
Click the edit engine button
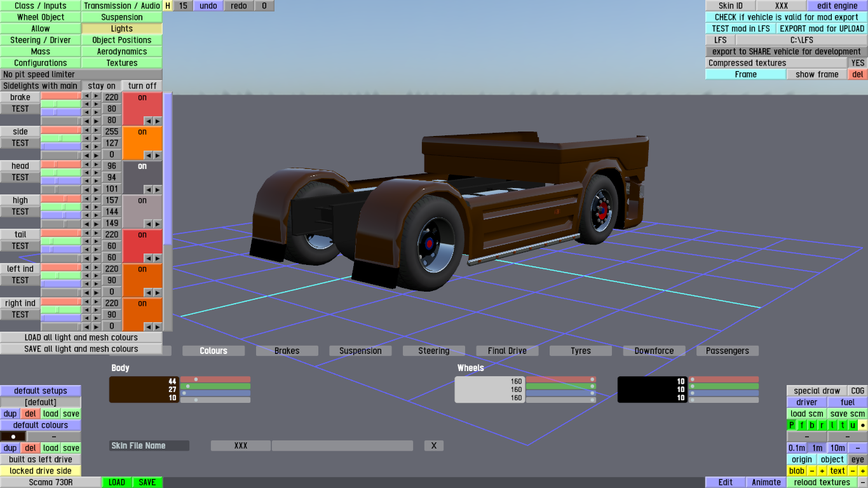click(x=837, y=6)
